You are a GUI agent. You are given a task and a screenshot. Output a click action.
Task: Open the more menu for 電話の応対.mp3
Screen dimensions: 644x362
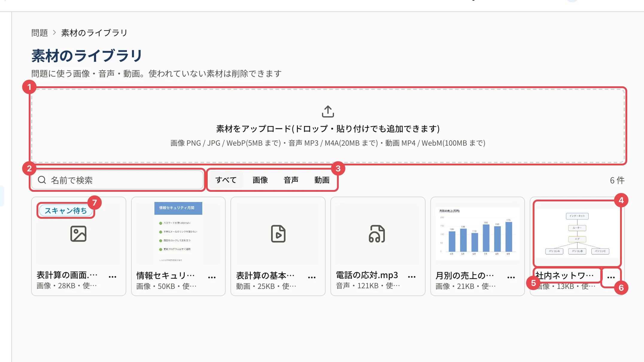click(412, 277)
